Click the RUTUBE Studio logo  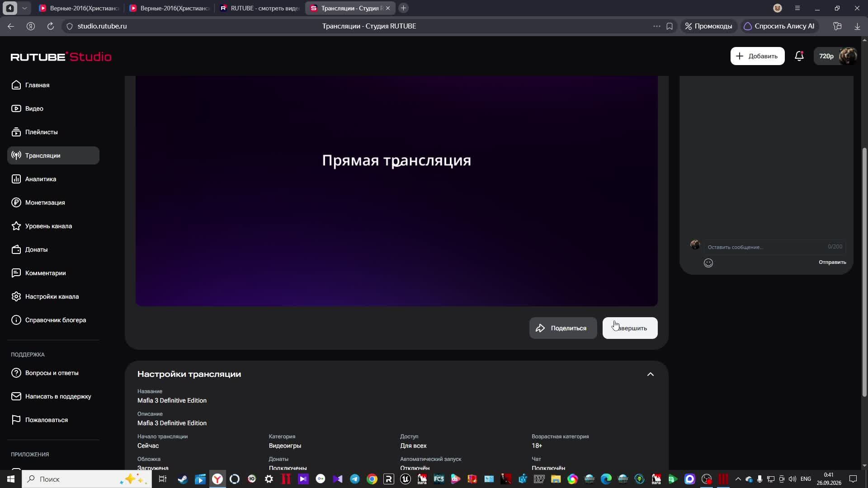[x=61, y=56]
